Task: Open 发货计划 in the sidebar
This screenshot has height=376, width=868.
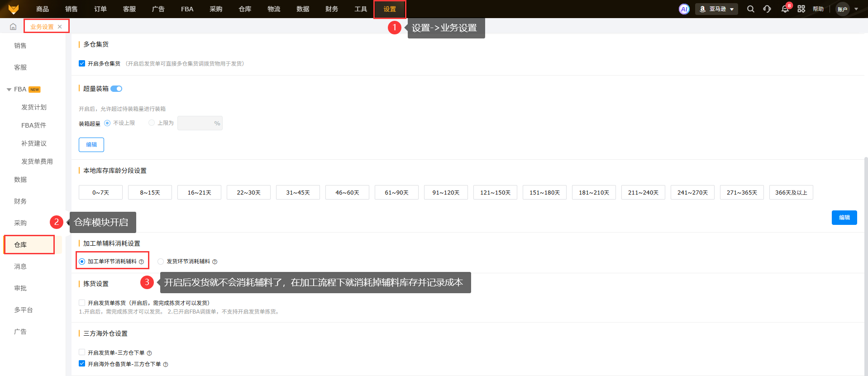Action: (x=34, y=107)
